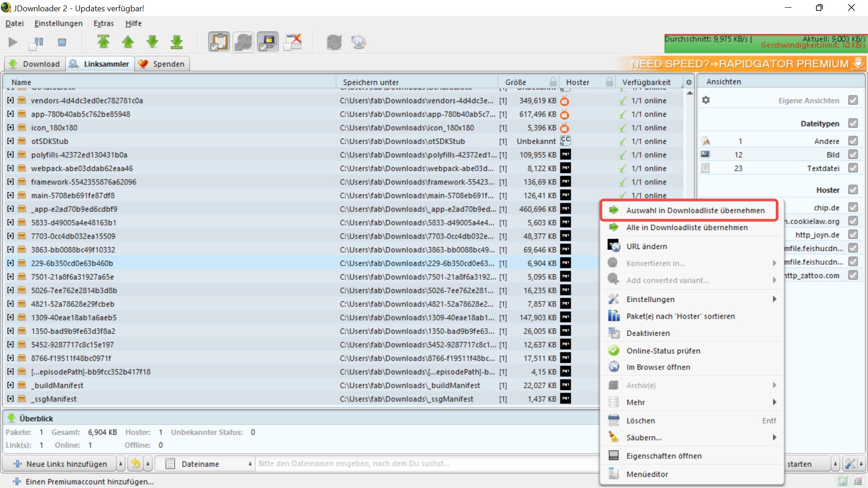The width and height of the screenshot is (868, 488).
Task: Click the file name search field
Action: pyautogui.click(x=427, y=464)
